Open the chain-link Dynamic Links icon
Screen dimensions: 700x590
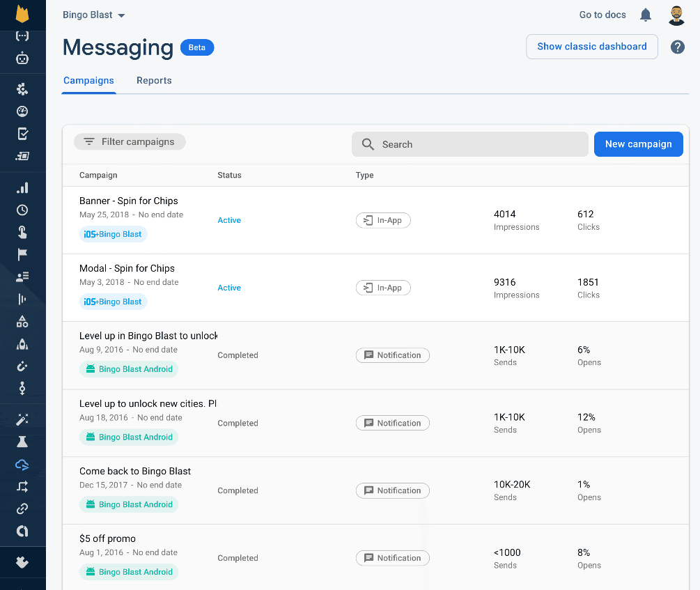pos(22,509)
